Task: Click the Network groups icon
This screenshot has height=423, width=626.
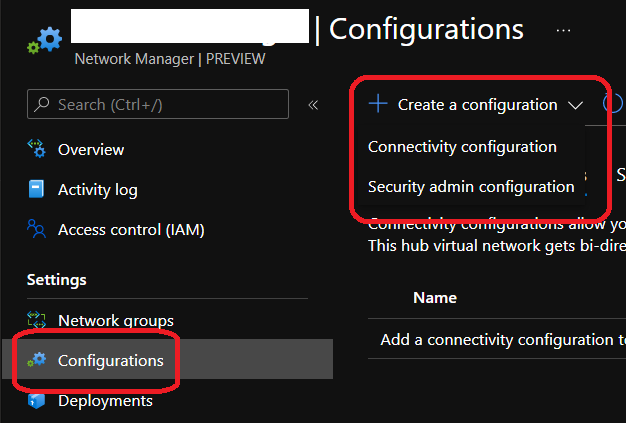Action: point(37,321)
